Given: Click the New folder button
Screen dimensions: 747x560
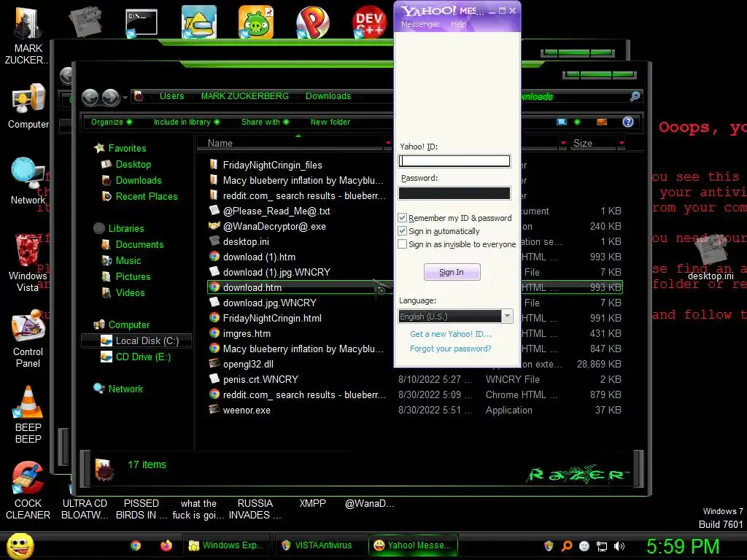Looking at the screenshot, I should 330,122.
